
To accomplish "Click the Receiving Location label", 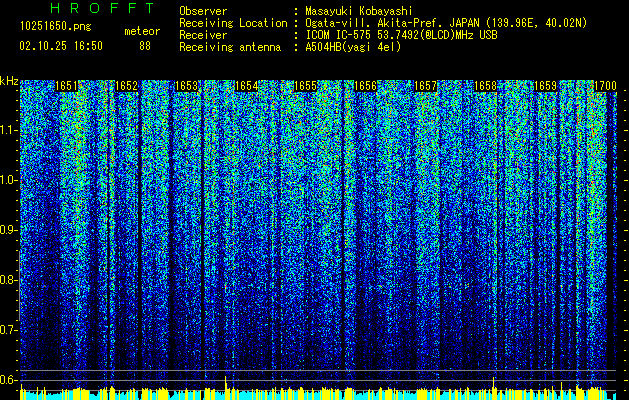I will 233,23.
